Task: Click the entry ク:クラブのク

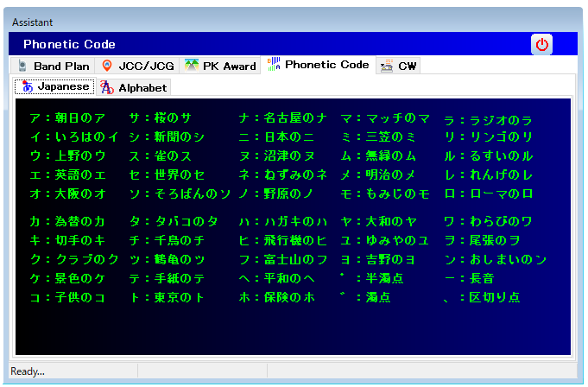Action: [74, 259]
